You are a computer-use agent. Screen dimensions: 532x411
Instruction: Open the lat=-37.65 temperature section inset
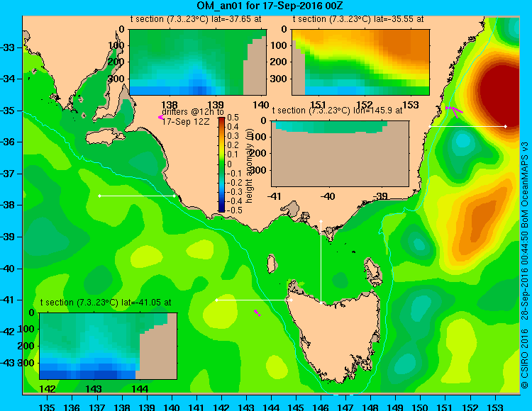198,62
